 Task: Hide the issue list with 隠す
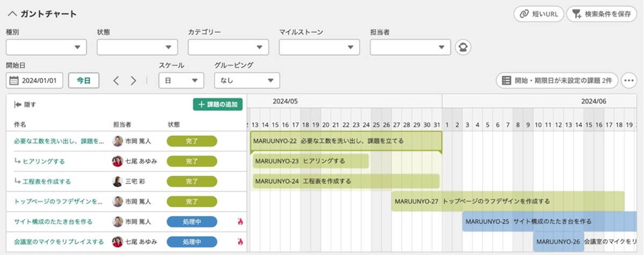[25, 104]
